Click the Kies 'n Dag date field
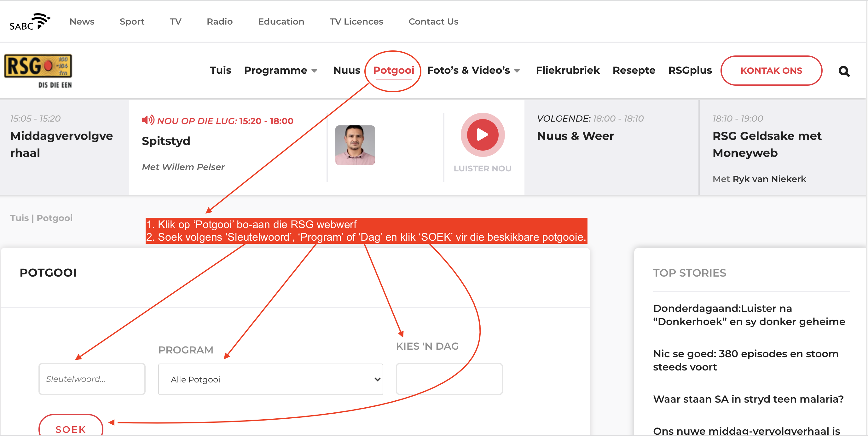Viewport: 868px width, 436px height. pyautogui.click(x=449, y=379)
